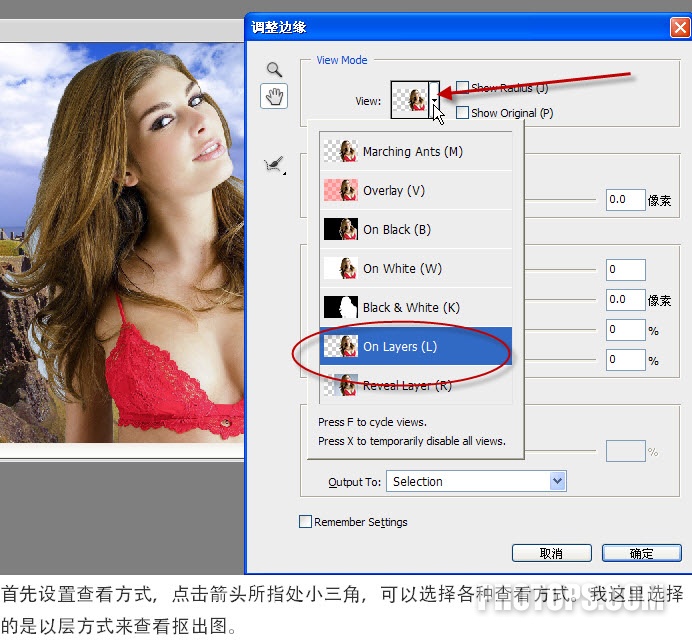
Task: Click the On Layers thumbnail icon
Action: point(341,346)
